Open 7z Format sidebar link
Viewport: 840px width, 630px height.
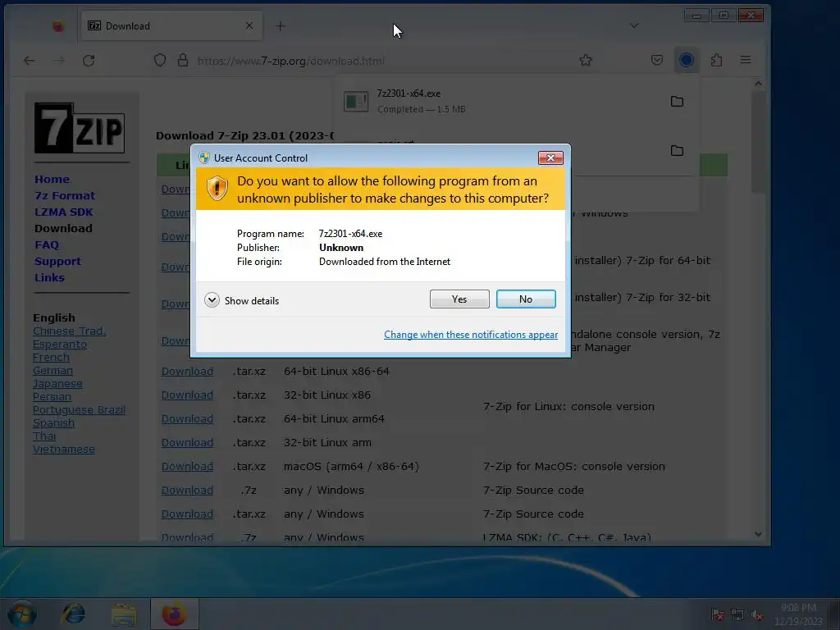(65, 195)
